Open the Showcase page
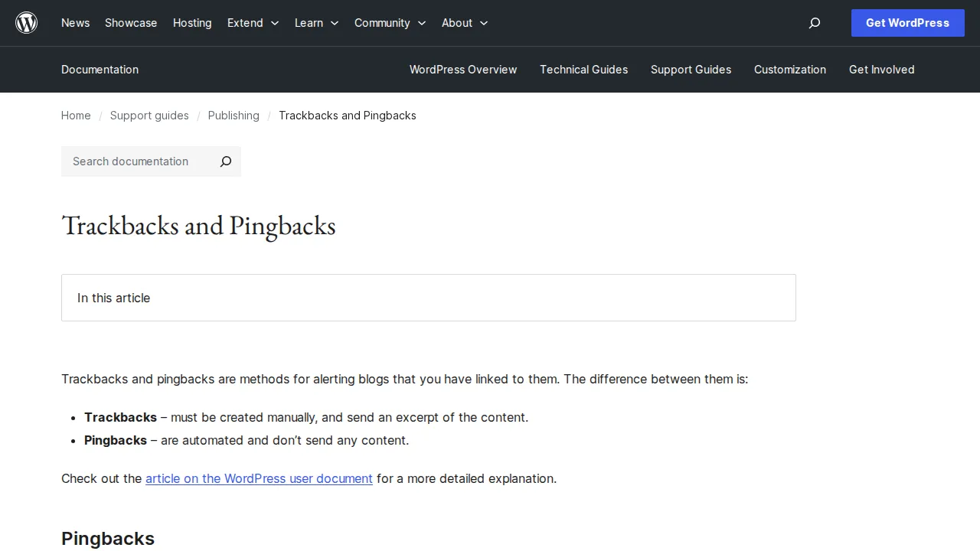 pos(131,23)
